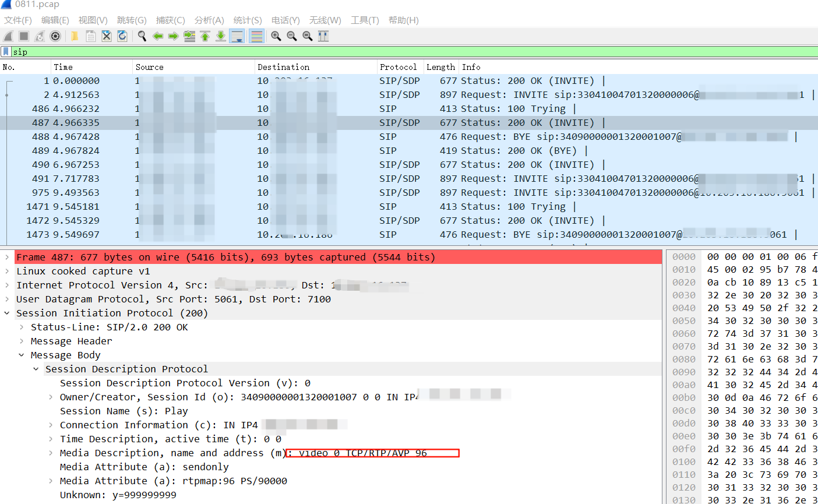Open the 捕获(C) menu
The height and width of the screenshot is (504, 818).
[170, 20]
